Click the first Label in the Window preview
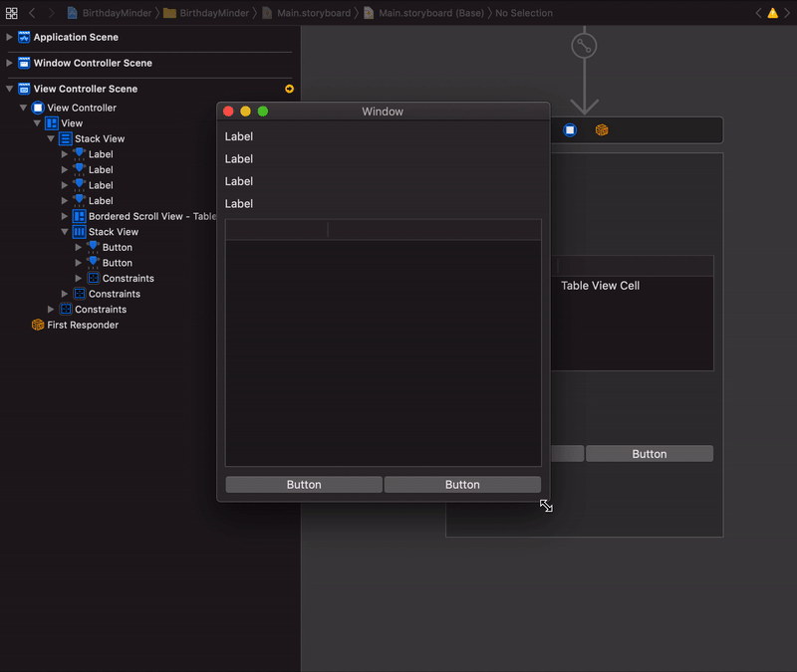Image resolution: width=797 pixels, height=672 pixels. [x=239, y=136]
